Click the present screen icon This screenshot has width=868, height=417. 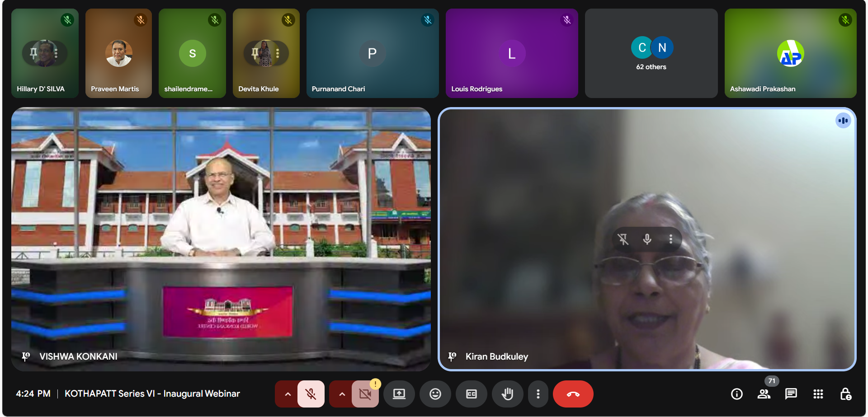coord(399,394)
